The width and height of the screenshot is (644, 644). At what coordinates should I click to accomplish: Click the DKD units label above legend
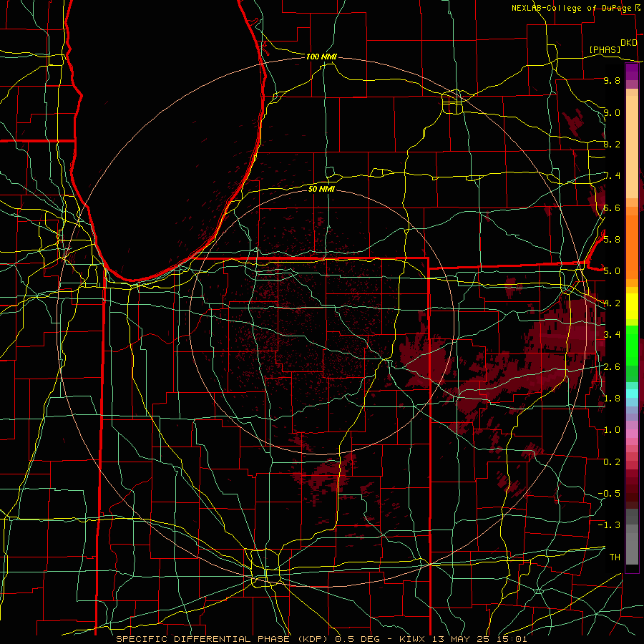coord(628,43)
